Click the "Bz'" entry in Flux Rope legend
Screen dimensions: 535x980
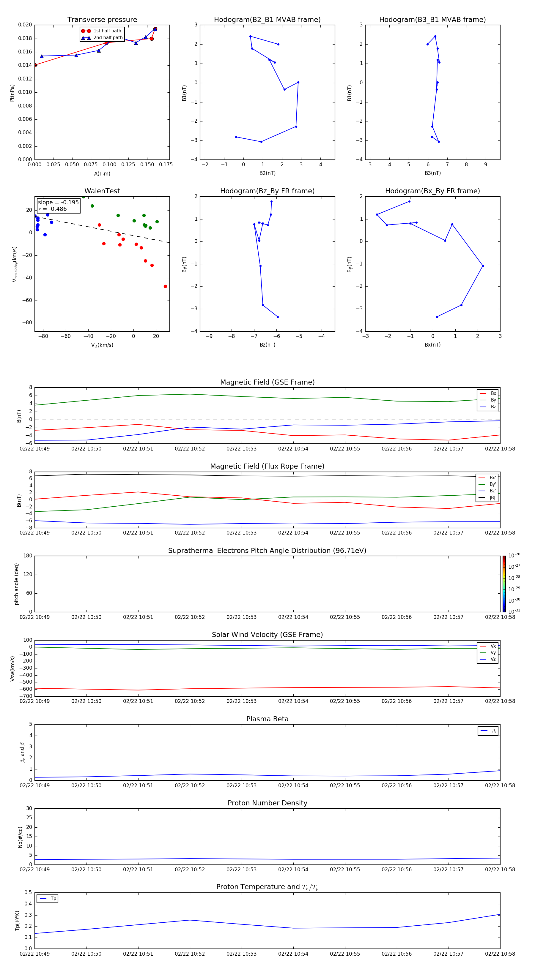pyautogui.click(x=487, y=491)
